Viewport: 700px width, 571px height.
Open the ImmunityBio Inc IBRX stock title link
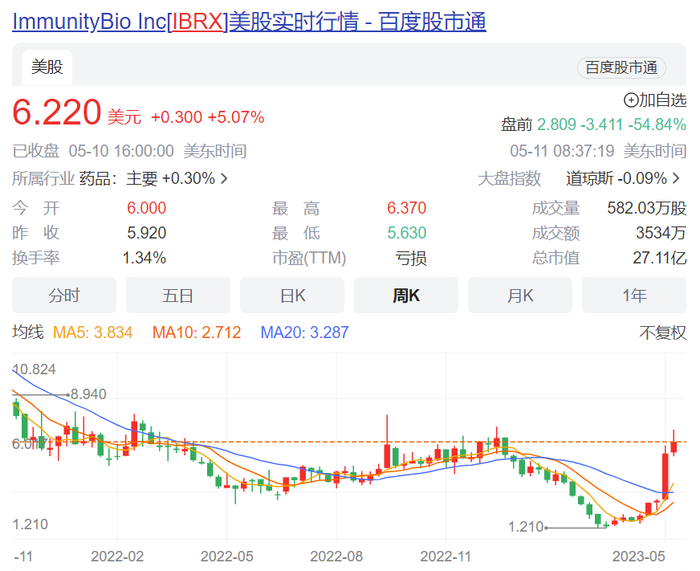(249, 21)
